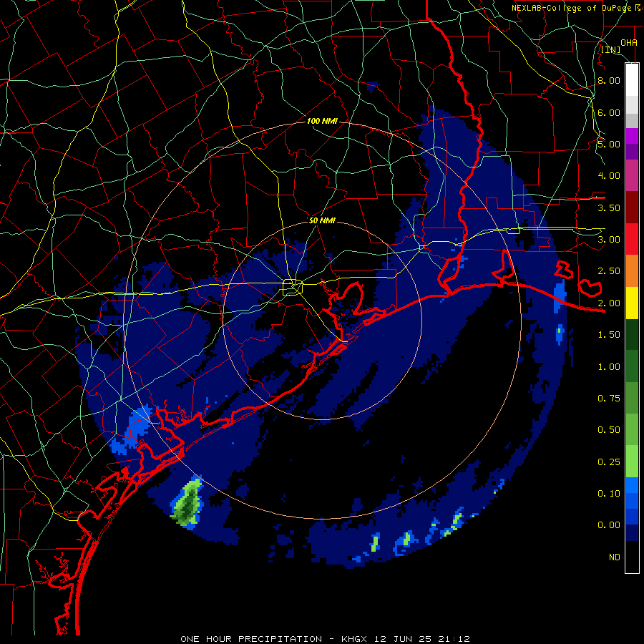Click the white swatch at the legend top

(x=632, y=79)
